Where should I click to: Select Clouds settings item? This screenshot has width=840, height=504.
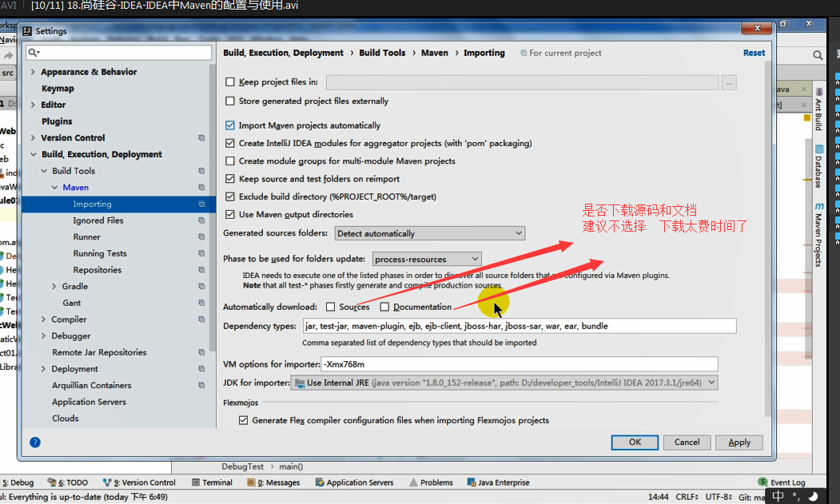click(66, 419)
